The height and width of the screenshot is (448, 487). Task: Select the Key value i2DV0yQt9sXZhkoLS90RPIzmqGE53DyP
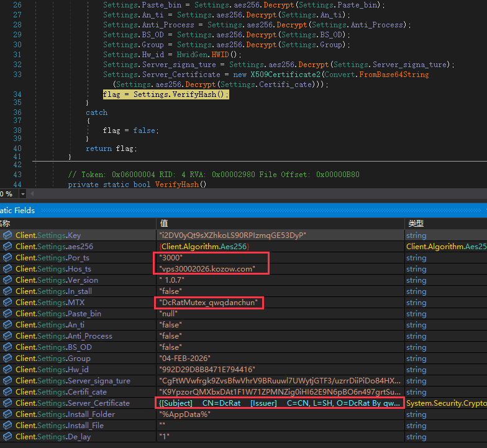point(232,235)
